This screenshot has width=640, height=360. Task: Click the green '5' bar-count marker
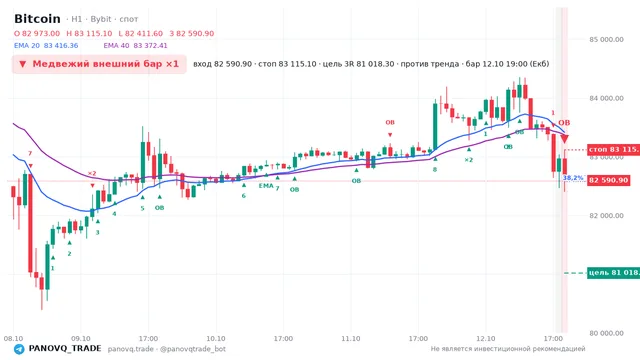tap(142, 209)
